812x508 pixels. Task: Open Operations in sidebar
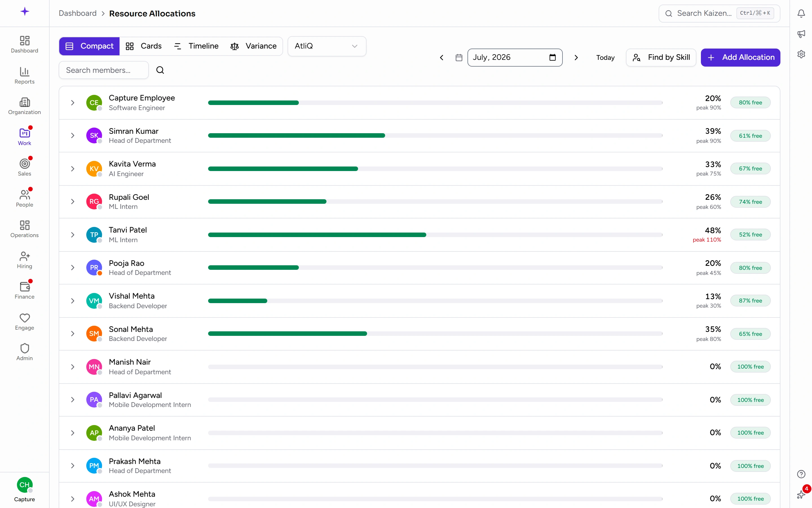(x=25, y=229)
